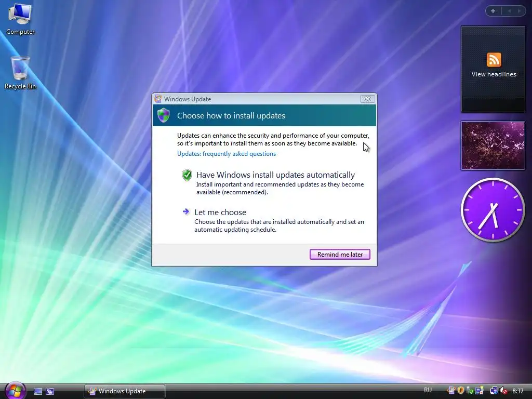This screenshot has width=532, height=399.
Task: Click the shield icon in dialog header
Action: point(163,115)
